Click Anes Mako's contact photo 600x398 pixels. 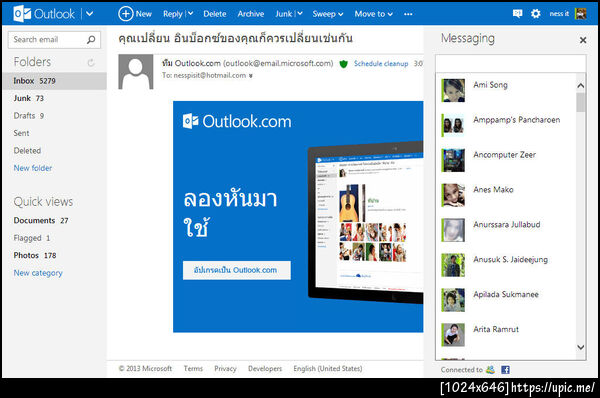tap(453, 195)
